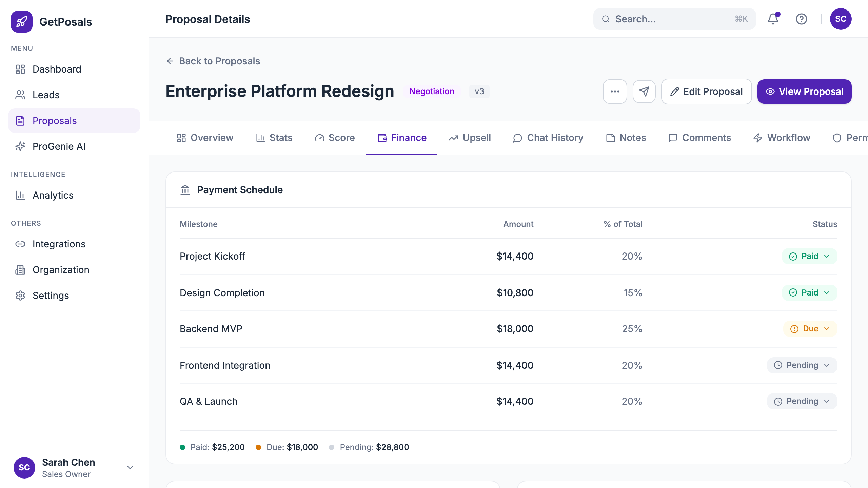Viewport: 868px width, 488px height.
Task: Open notifications bell
Action: pos(773,19)
